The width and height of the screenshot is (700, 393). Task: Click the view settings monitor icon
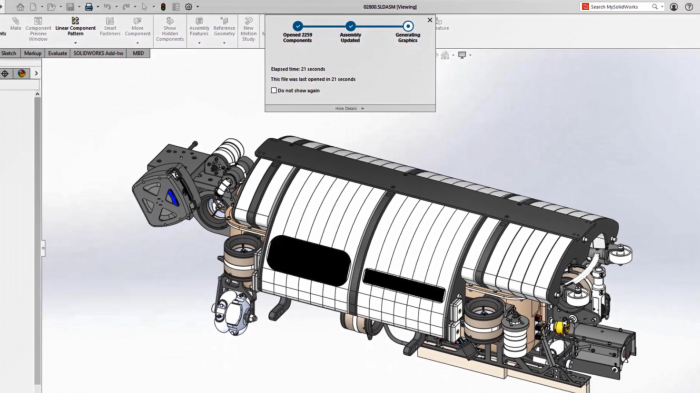click(x=462, y=55)
